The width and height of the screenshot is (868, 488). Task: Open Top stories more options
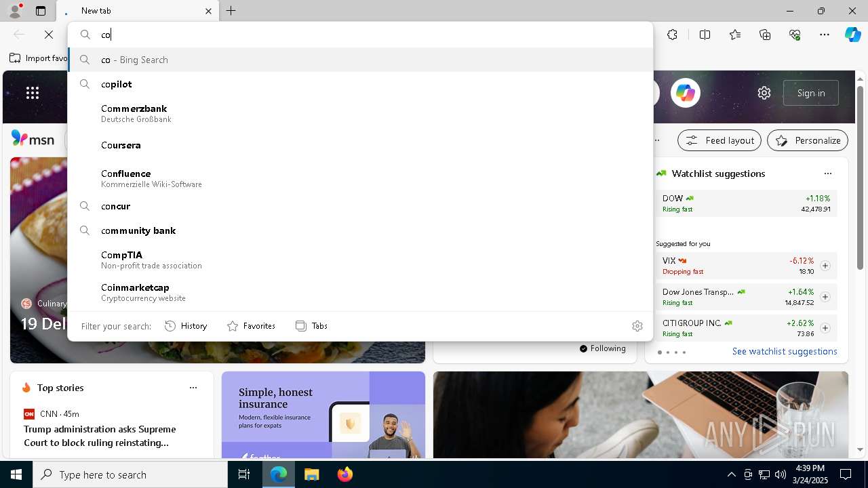click(x=193, y=388)
